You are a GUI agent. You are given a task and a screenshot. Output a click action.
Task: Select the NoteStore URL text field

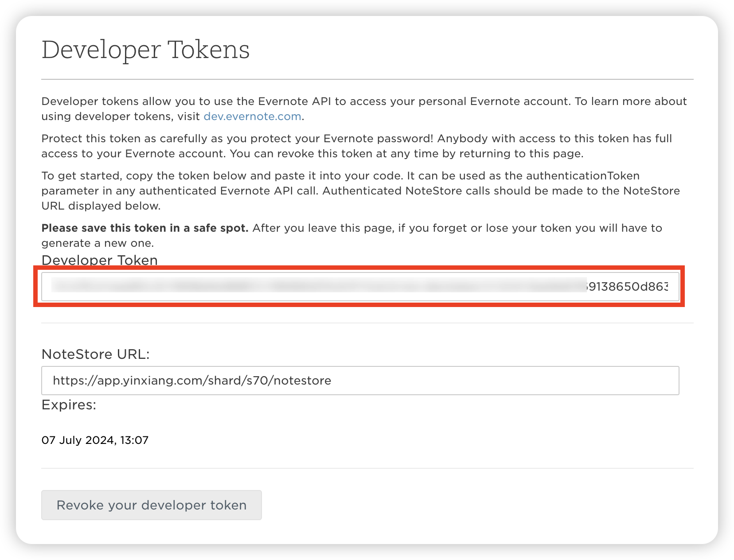(360, 381)
